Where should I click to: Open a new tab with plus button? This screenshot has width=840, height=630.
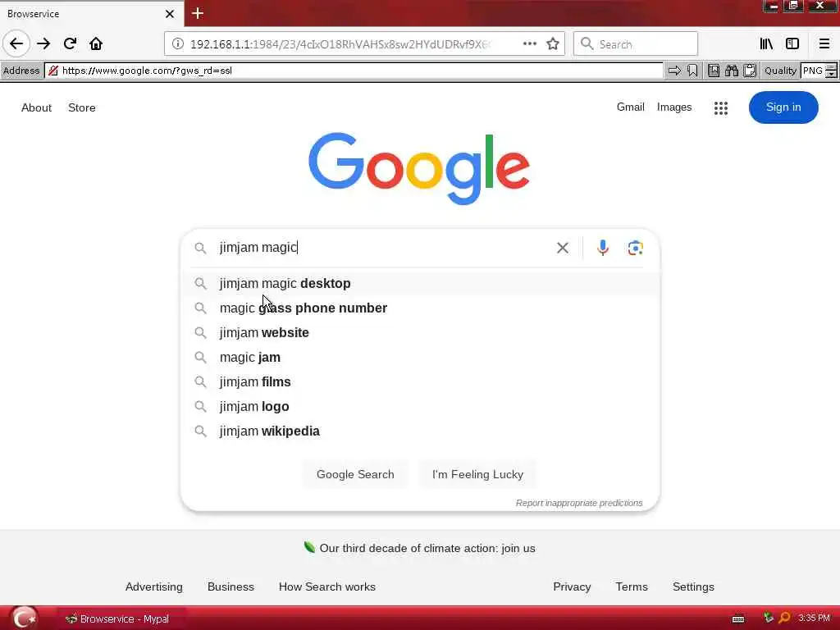[x=198, y=13]
